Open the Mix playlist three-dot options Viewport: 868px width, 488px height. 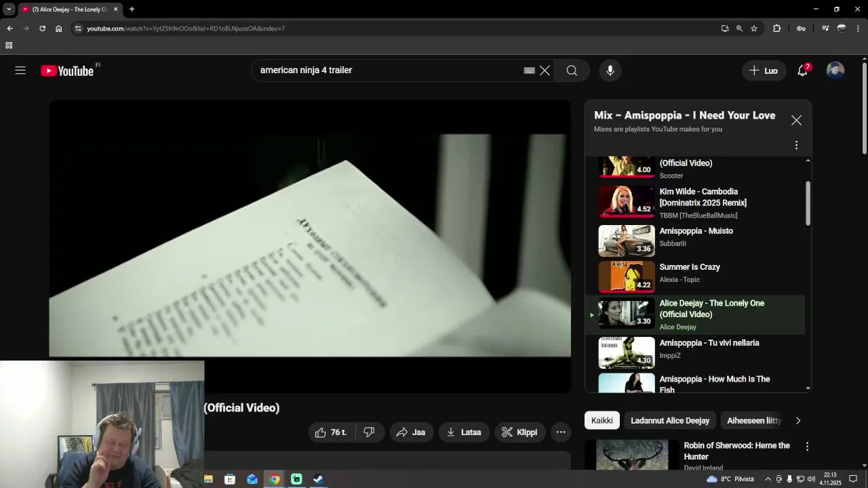click(x=796, y=145)
